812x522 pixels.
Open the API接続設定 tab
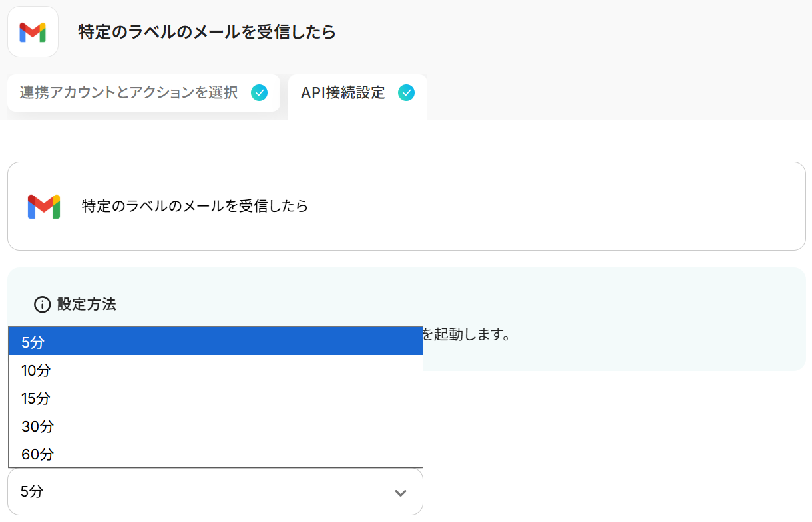[343, 93]
